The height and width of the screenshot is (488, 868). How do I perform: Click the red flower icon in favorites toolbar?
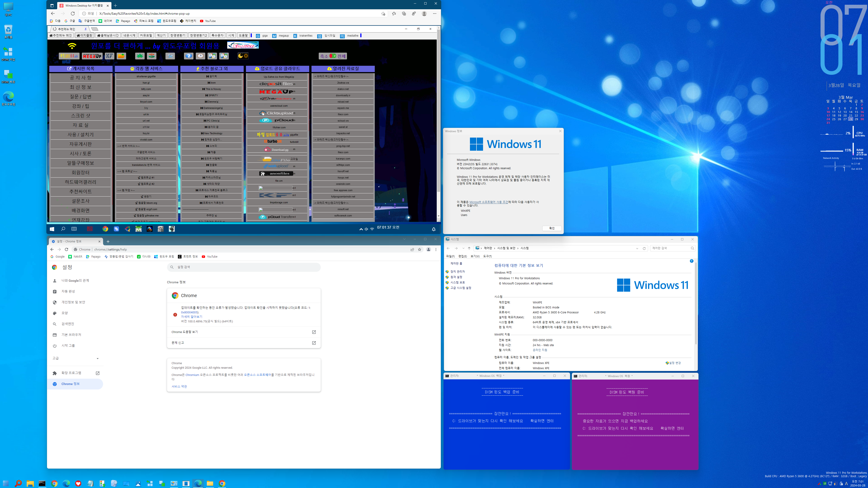[152, 56]
